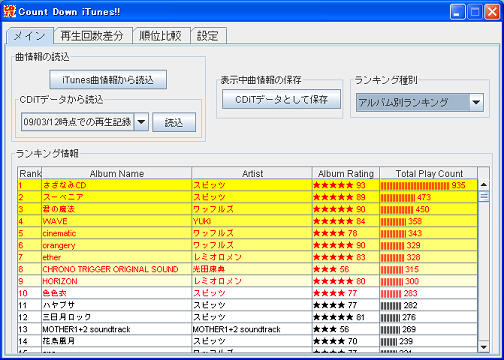This screenshot has height=360, width=504.
Task: Sort by Album Rating column header
Action: [x=346, y=173]
